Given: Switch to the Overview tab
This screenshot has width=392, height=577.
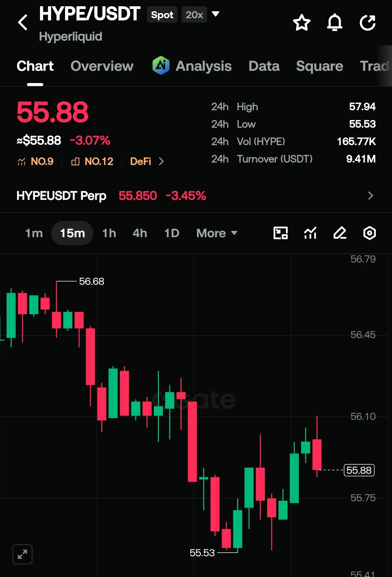Looking at the screenshot, I should [x=102, y=66].
